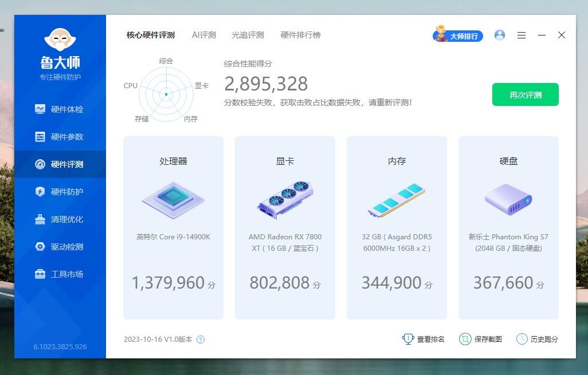
Task: Click the 再次评测 button
Action: click(x=526, y=95)
